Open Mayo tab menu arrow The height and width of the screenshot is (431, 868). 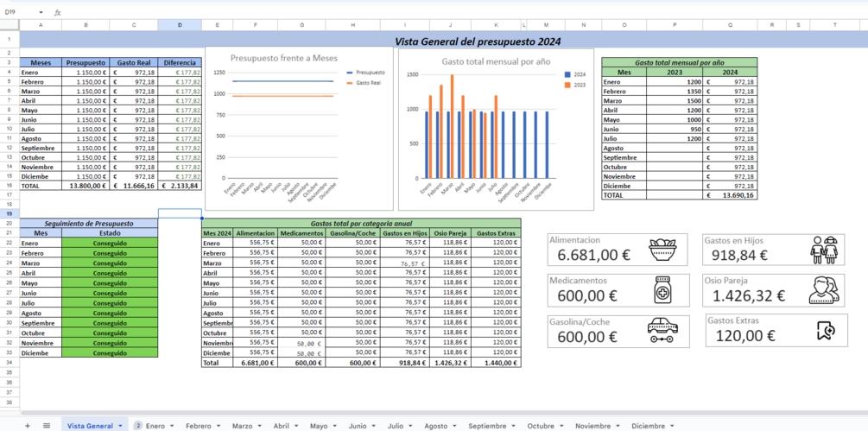click(x=335, y=426)
